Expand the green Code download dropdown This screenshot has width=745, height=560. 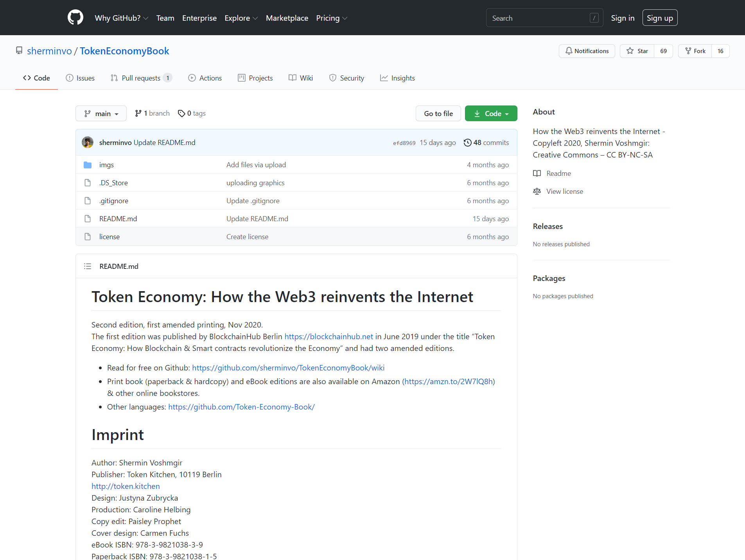[491, 113]
